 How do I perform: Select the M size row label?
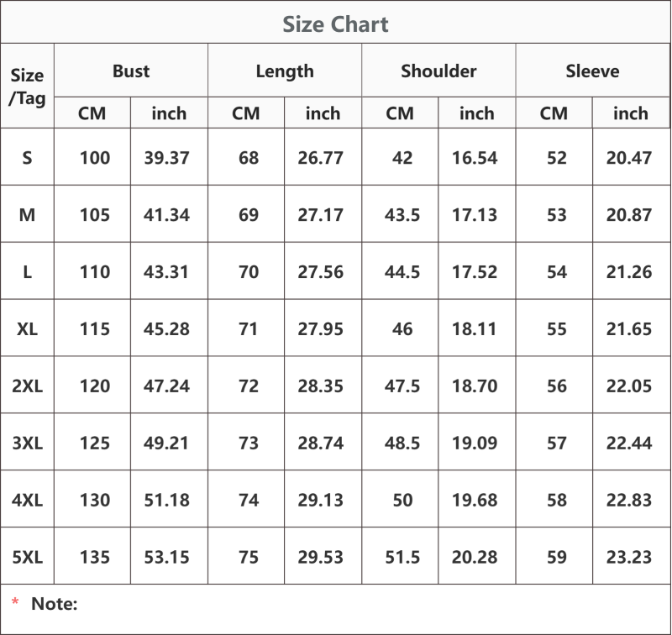pos(27,215)
